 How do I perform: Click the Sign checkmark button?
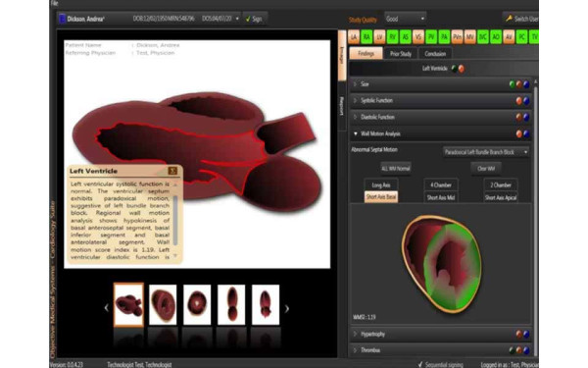254,19
